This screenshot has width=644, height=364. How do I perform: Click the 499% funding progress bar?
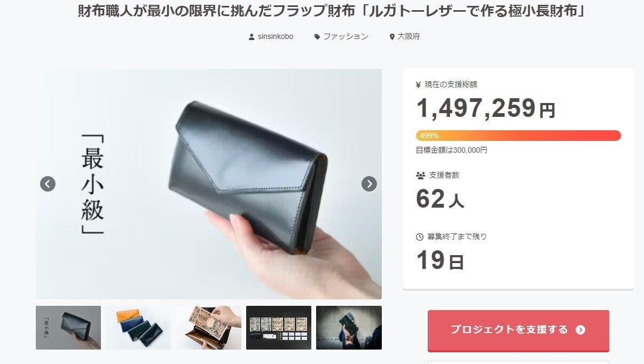tap(518, 136)
